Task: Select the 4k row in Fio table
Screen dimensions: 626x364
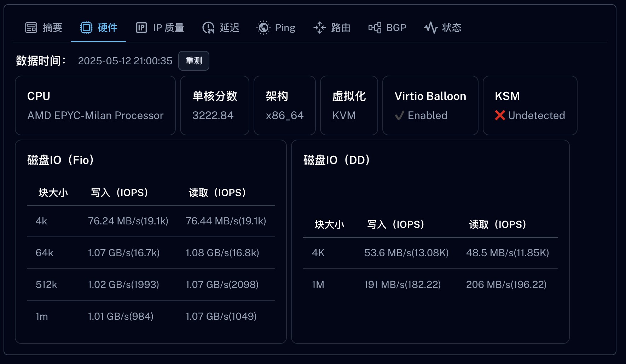Action: pos(150,221)
